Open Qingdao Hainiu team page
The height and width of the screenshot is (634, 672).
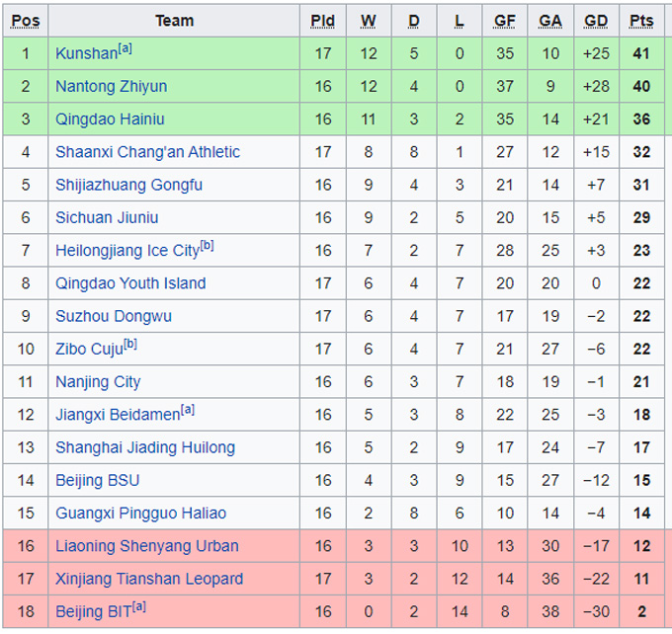pos(110,119)
